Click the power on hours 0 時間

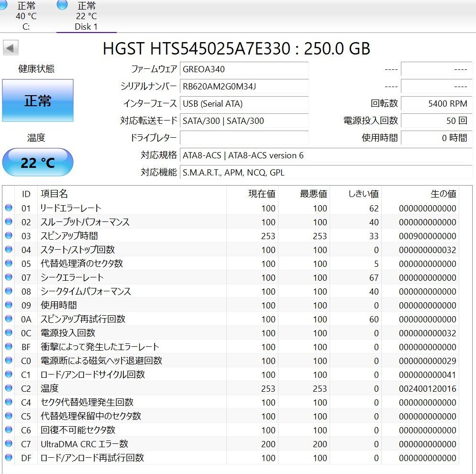coord(436,138)
